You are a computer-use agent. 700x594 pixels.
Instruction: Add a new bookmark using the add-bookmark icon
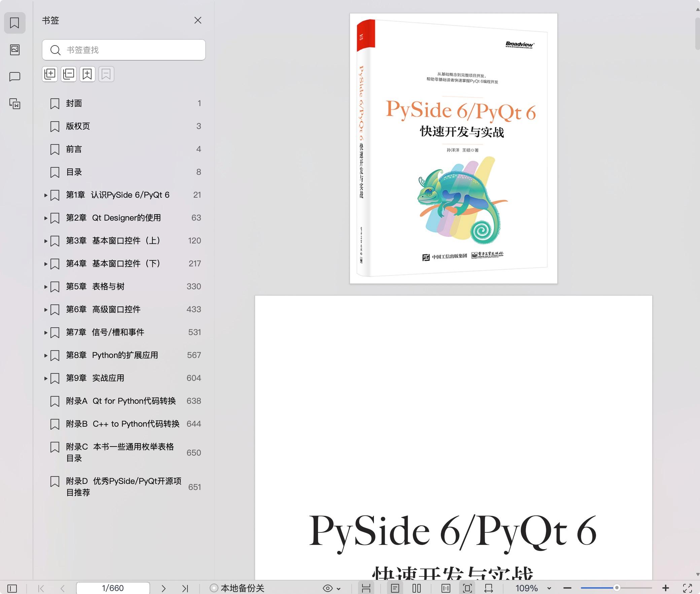[87, 74]
